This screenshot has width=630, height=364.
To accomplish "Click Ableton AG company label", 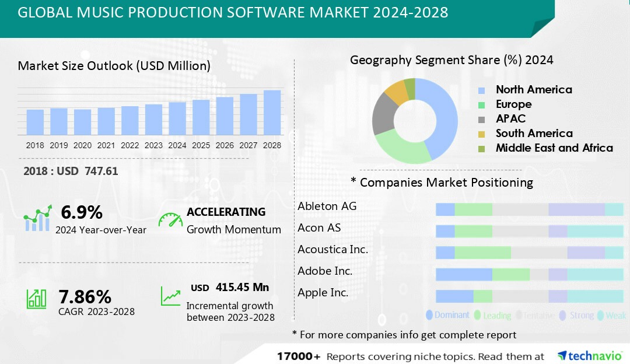I will 327,206.
